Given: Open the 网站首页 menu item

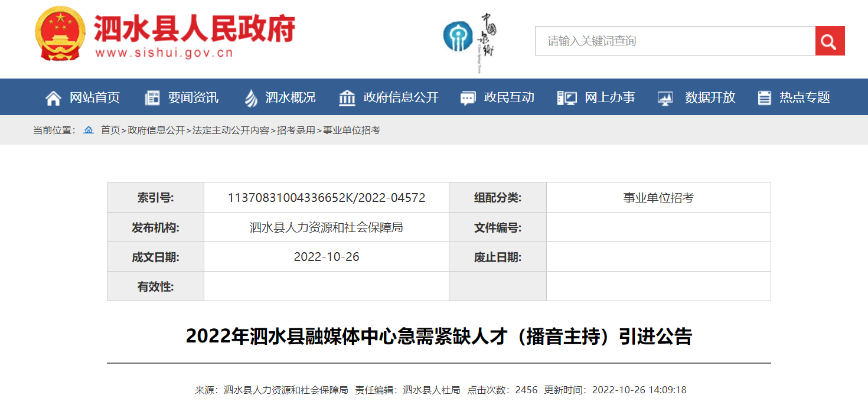Looking at the screenshot, I should tap(94, 97).
